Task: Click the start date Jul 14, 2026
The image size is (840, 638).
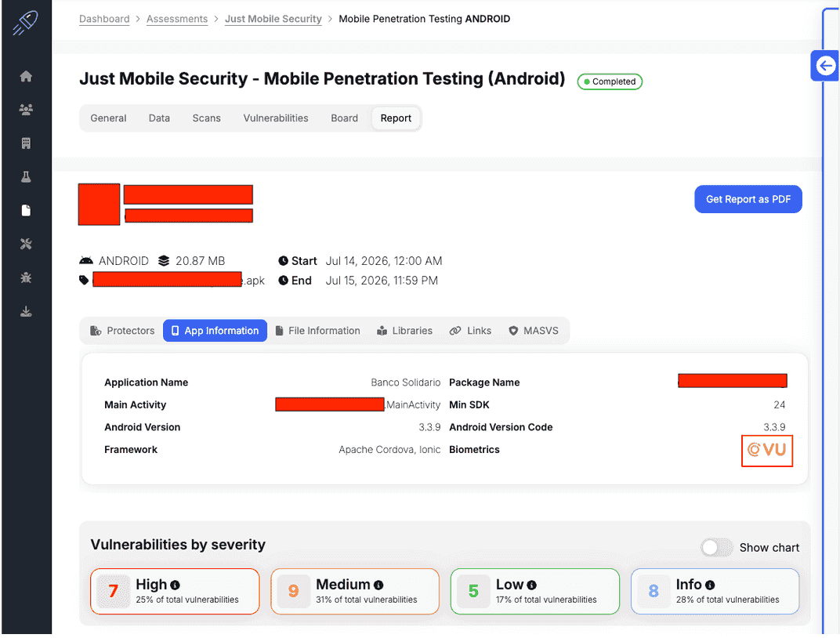Action: pos(384,261)
